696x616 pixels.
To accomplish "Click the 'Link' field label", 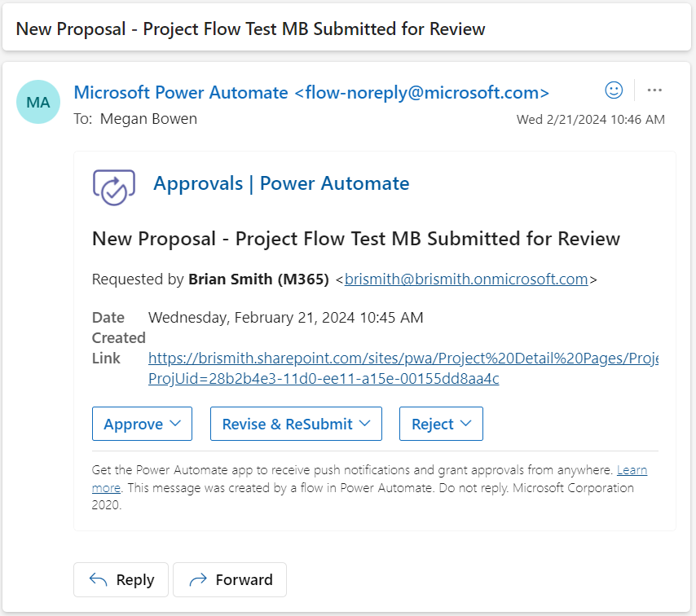I will [106, 359].
